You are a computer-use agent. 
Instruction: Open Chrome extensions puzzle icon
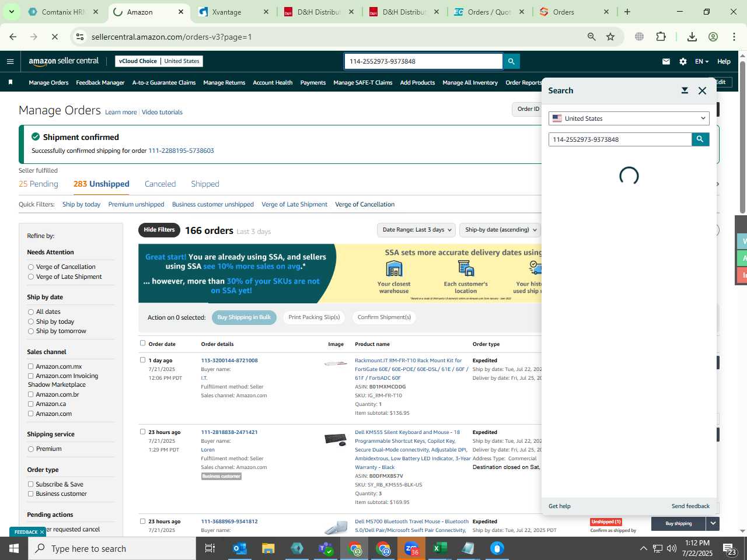tap(661, 37)
